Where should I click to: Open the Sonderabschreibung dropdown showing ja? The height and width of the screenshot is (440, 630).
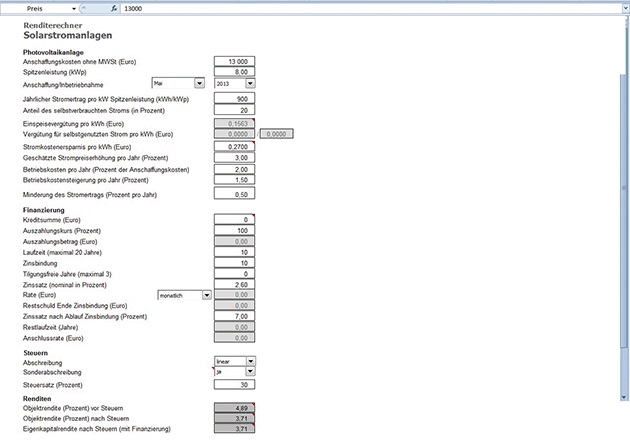click(250, 371)
